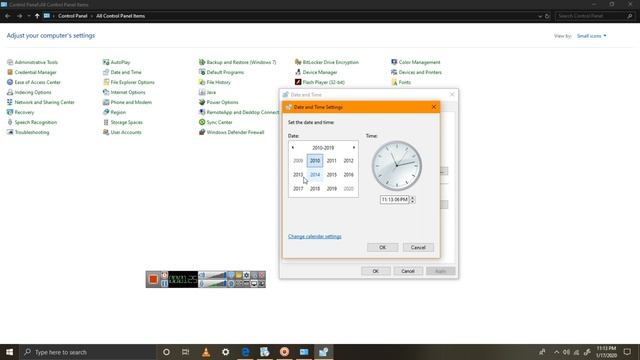This screenshot has width=640, height=360.
Task: Open Color Management item
Action: click(x=416, y=62)
